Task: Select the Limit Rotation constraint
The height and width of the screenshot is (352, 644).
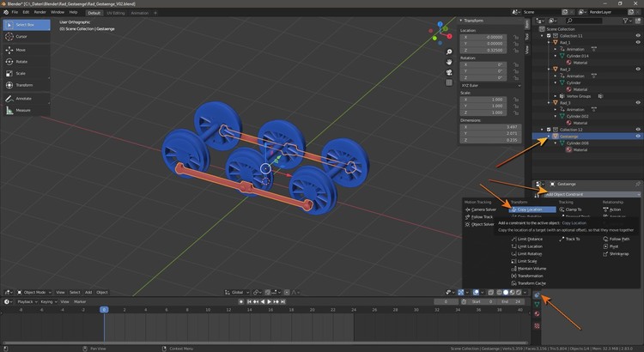Action: (x=529, y=254)
